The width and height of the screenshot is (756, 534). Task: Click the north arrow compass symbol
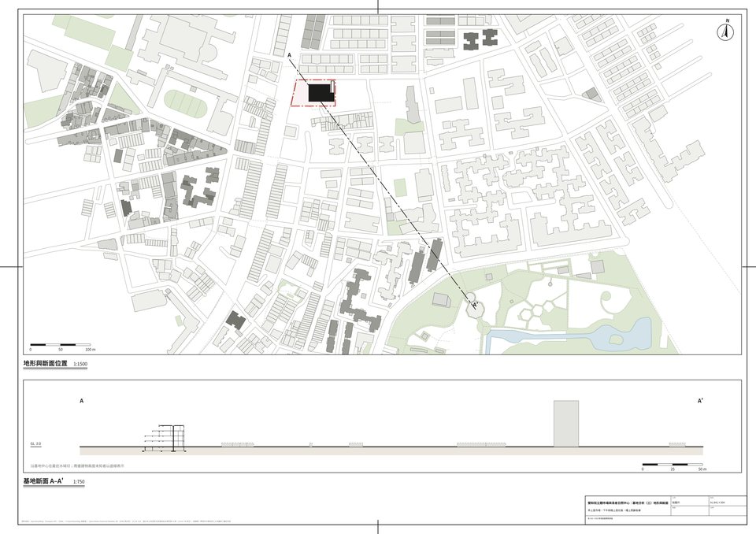(x=727, y=30)
